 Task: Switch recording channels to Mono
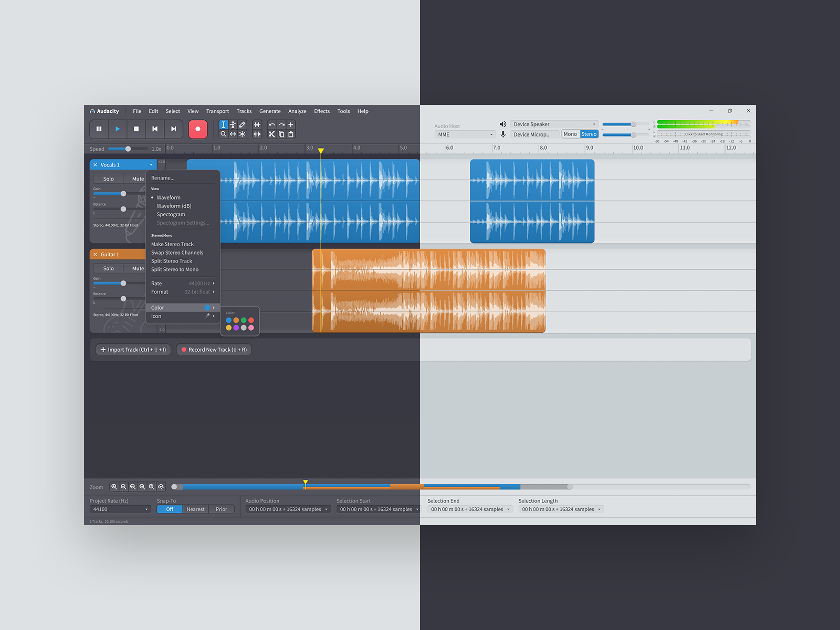click(570, 134)
